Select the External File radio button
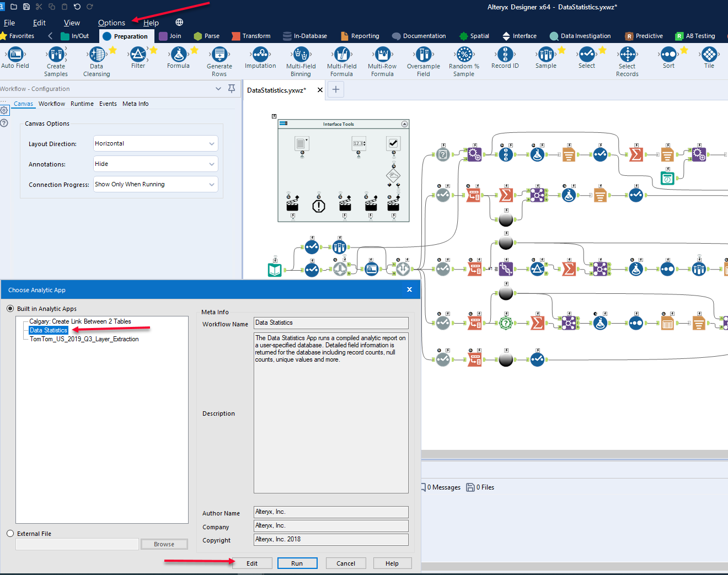Viewport: 728px width, 575px height. pyautogui.click(x=10, y=533)
